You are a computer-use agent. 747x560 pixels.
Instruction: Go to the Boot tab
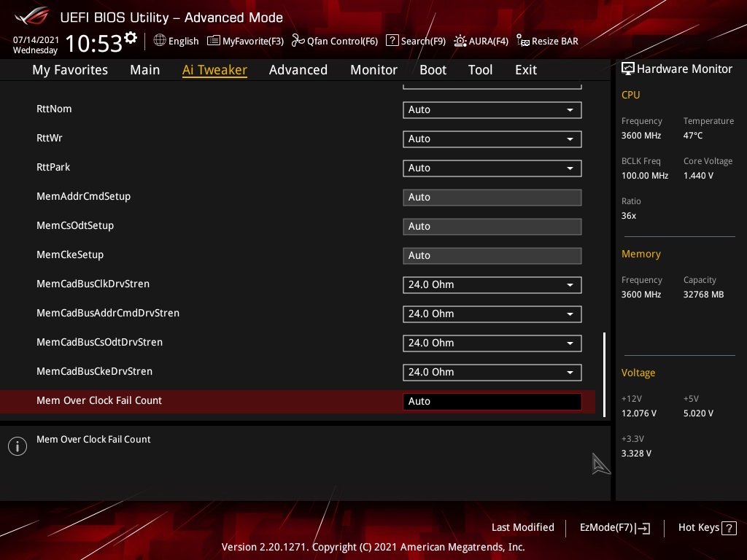coord(433,70)
